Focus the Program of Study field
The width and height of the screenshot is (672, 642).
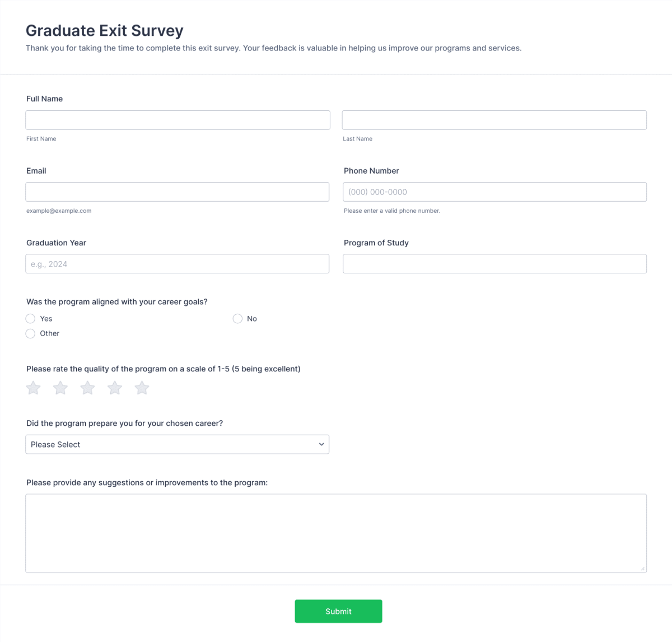click(x=494, y=263)
